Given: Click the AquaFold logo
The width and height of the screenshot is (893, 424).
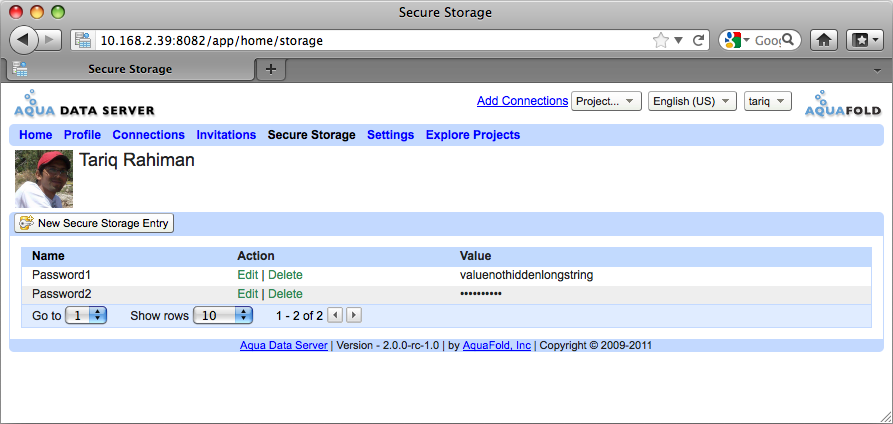Looking at the screenshot, I should pos(842,104).
